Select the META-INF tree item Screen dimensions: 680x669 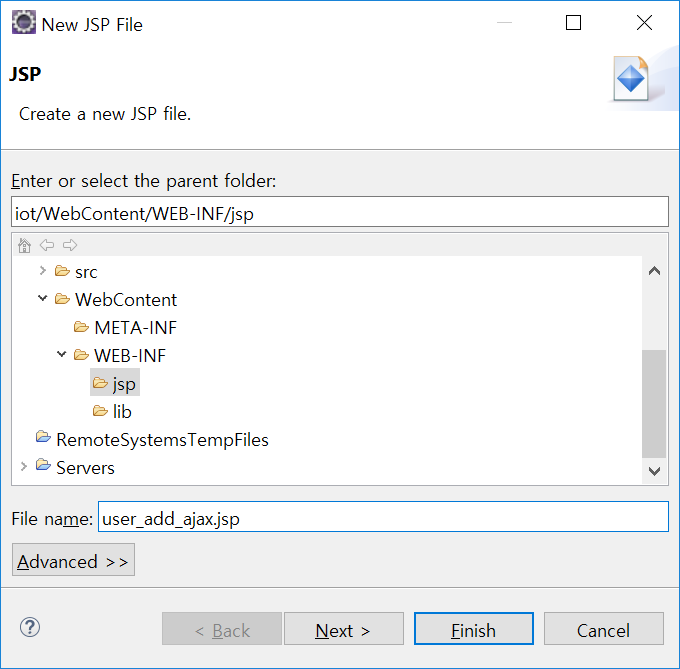click(135, 328)
